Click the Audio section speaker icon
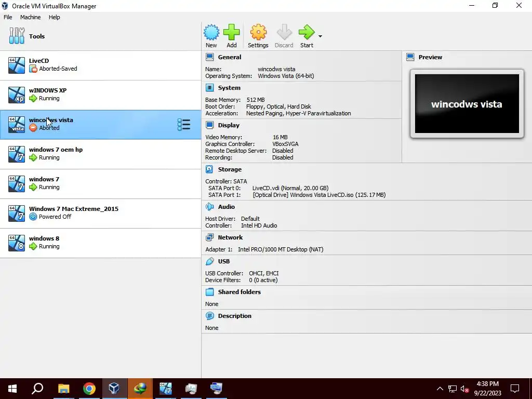Viewport: 532px width, 399px height. [210, 207]
